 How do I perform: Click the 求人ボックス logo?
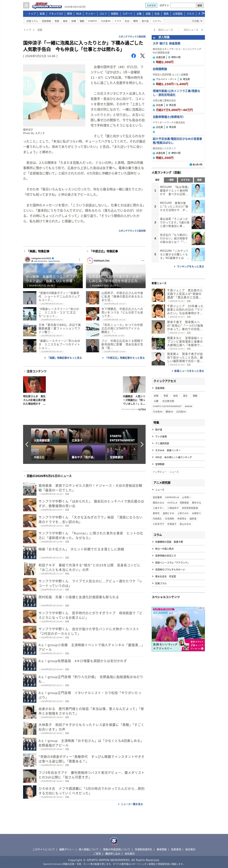(x=196, y=165)
